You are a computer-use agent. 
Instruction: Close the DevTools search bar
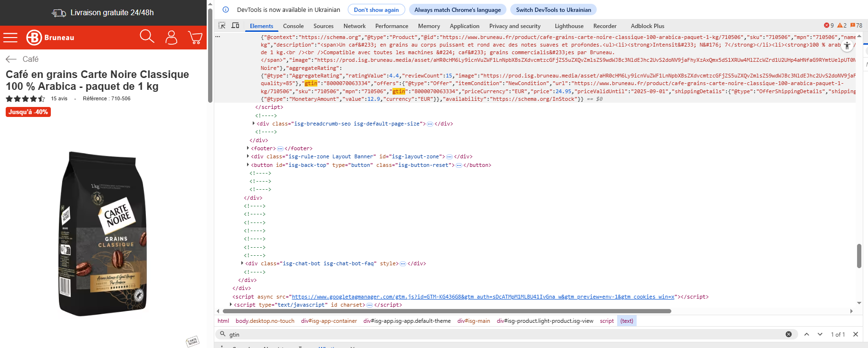coord(856,334)
